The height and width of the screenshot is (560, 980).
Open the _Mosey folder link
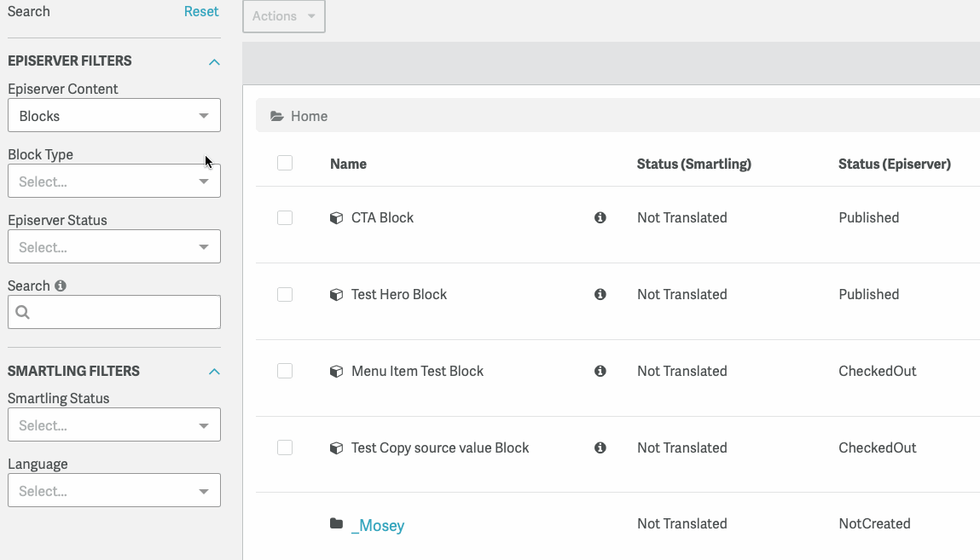[x=378, y=525]
